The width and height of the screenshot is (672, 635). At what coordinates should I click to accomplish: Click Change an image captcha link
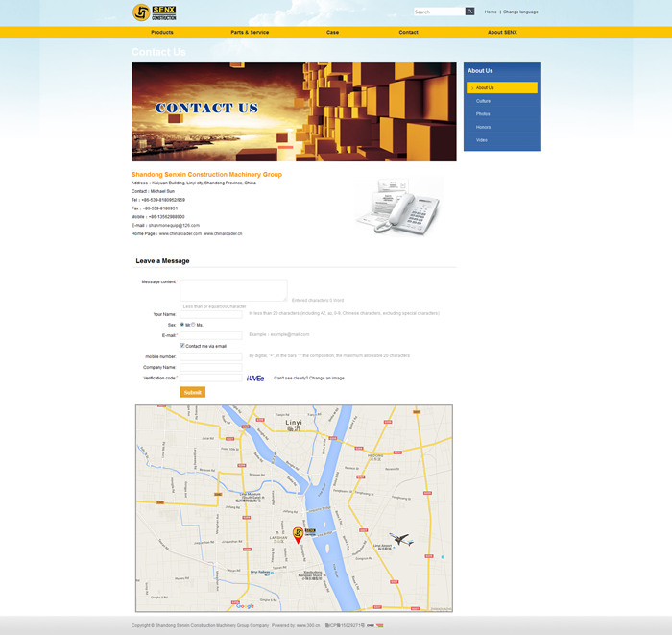click(326, 379)
